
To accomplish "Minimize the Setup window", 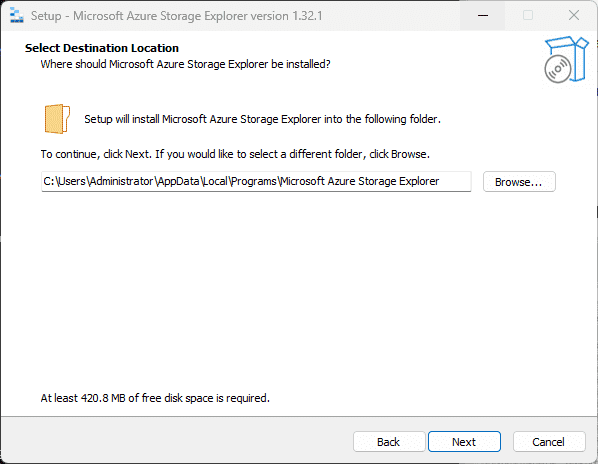I will 483,16.
